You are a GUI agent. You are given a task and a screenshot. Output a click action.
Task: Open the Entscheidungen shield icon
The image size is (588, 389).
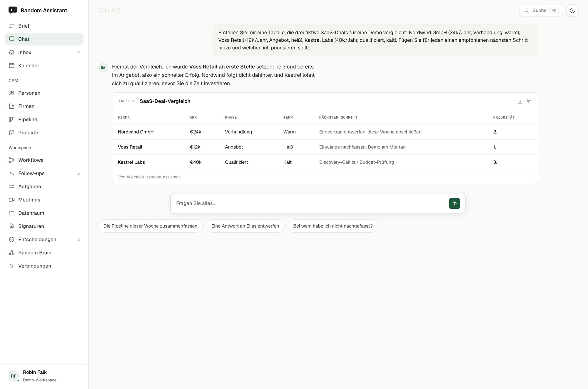12,239
